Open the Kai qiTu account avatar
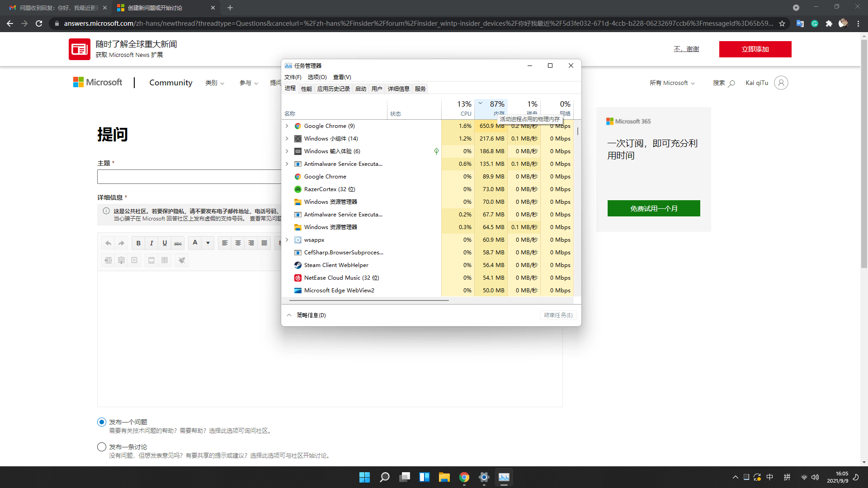868x488 pixels. pyautogui.click(x=781, y=83)
